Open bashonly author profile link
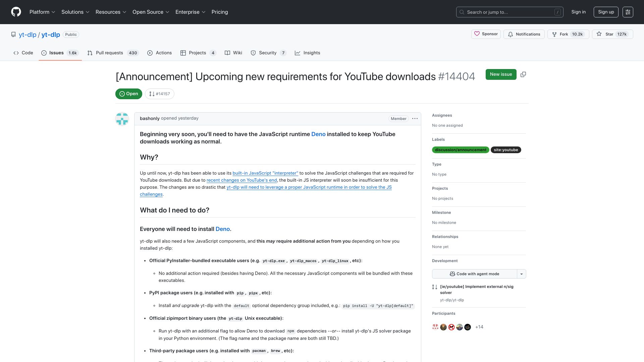This screenshot has height=362, width=644. tap(150, 118)
